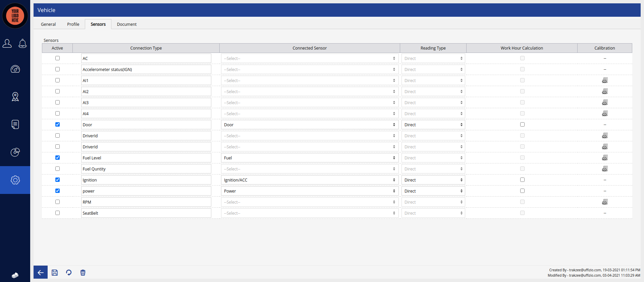Click the Connected Sensor column header
644x282 pixels.
coord(310,48)
